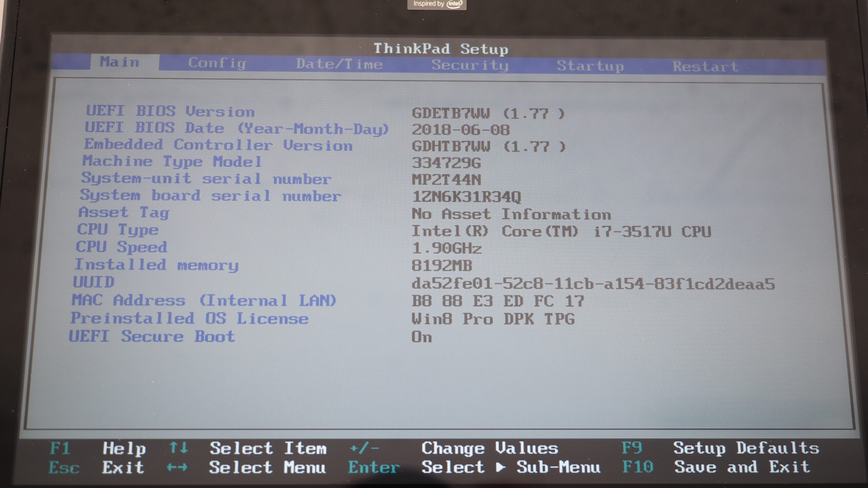Click the Sub-Menu triangle arrow icon
Image resolution: width=868 pixels, height=488 pixels.
[x=501, y=467]
